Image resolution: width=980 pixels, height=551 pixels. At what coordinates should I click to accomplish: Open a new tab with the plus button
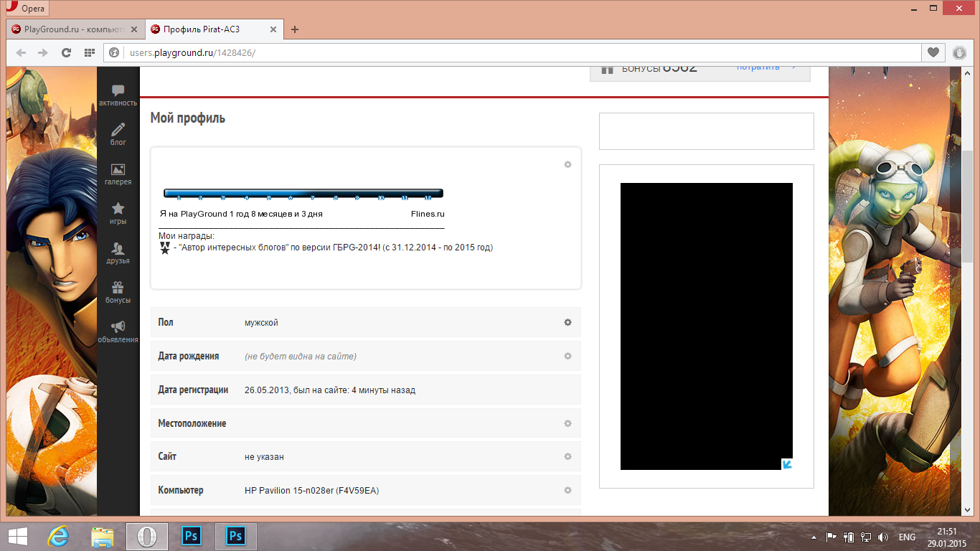point(294,29)
